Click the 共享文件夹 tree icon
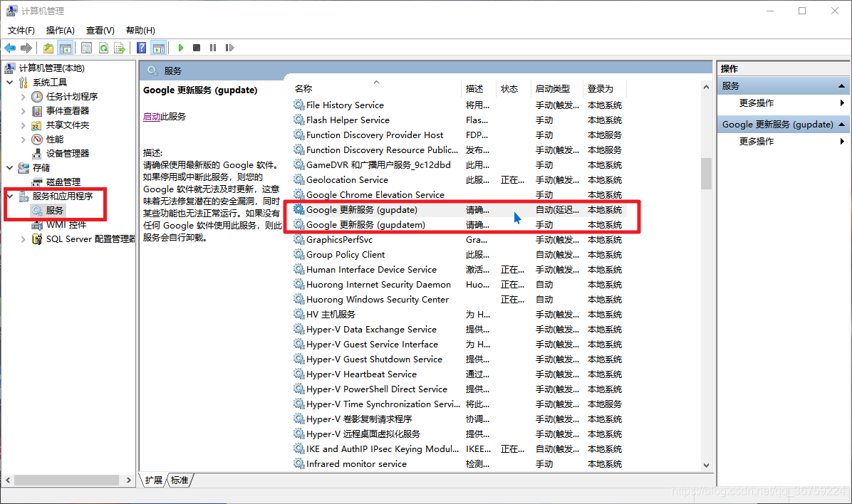Image resolution: width=852 pixels, height=504 pixels. point(37,125)
